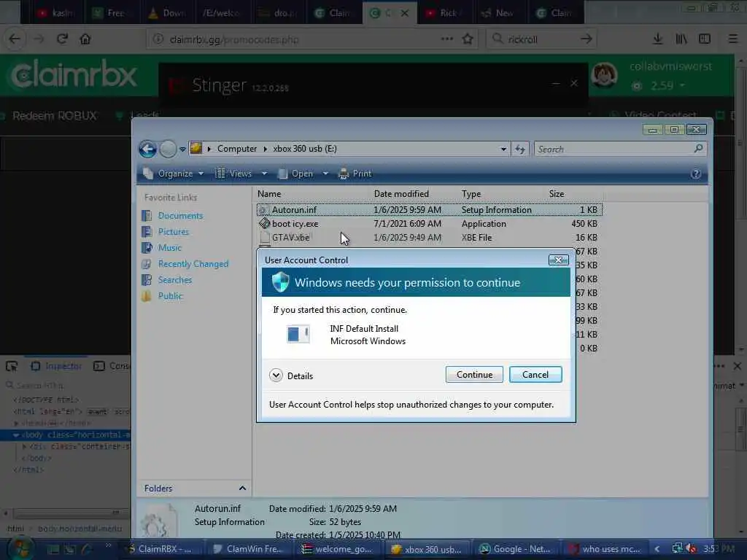Close the Firefox developer tools
The height and width of the screenshot is (560, 747).
pos(737,366)
